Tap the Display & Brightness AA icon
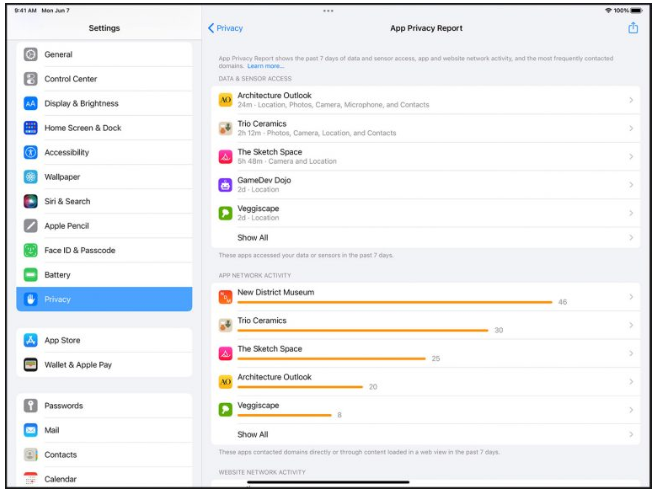Screen dimensions: 656x493 [31, 103]
